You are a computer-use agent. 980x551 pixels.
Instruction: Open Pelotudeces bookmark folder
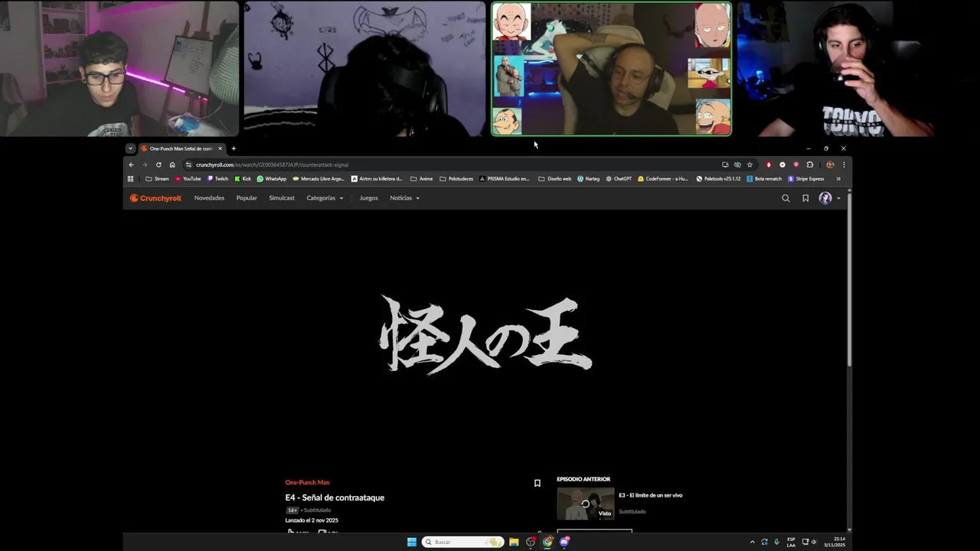tap(456, 179)
